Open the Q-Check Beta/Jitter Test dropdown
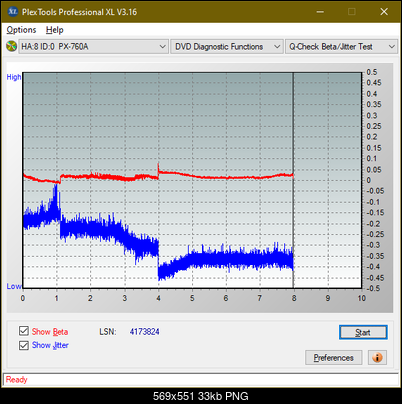This screenshot has height=404, width=402. [x=341, y=47]
